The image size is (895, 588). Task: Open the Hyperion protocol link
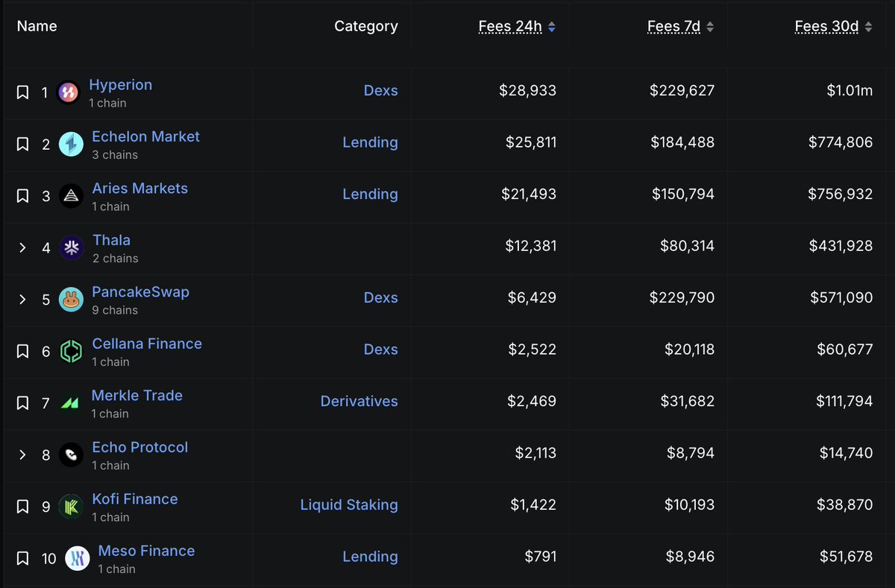click(121, 85)
